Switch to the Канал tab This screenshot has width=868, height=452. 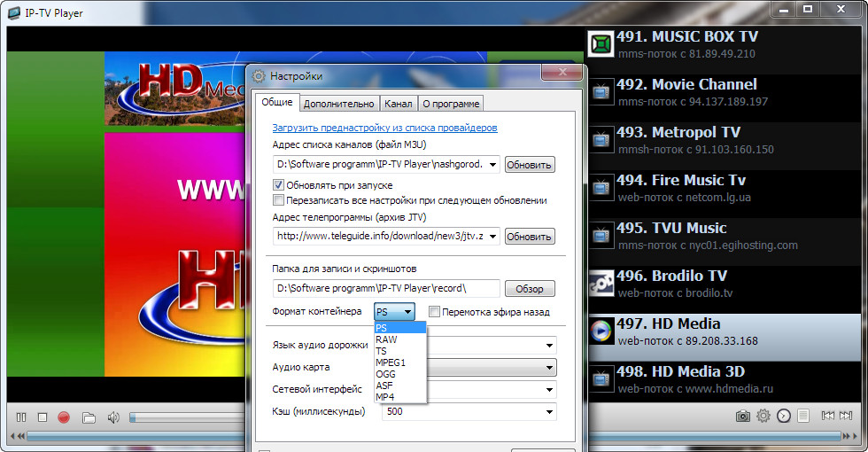398,104
